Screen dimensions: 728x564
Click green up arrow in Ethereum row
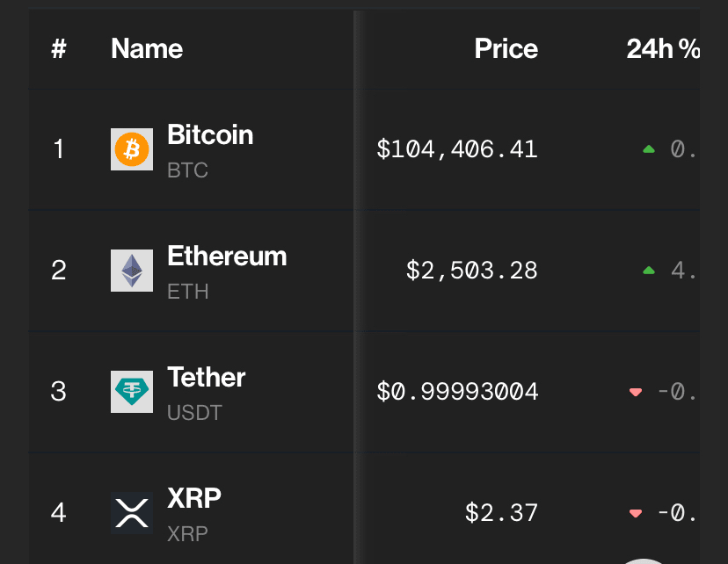point(649,271)
